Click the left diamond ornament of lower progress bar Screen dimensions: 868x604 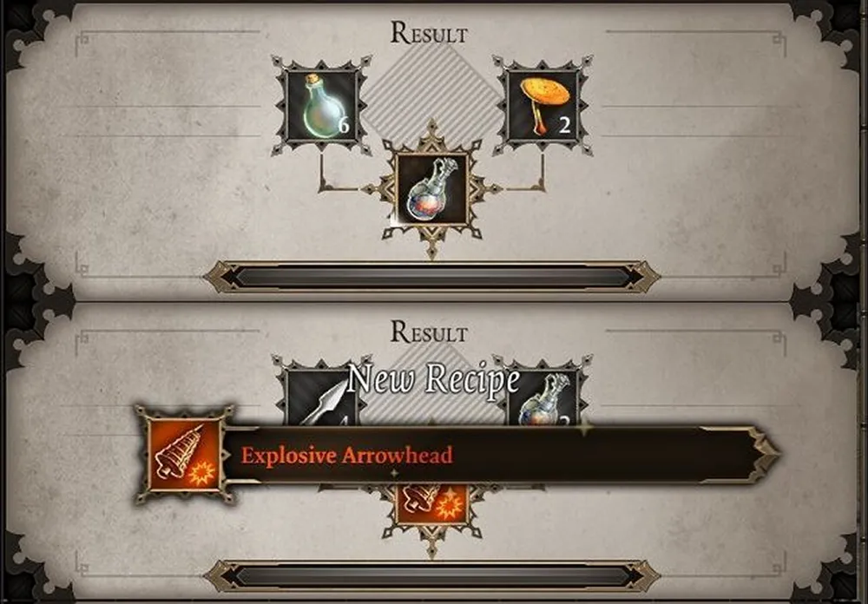pyautogui.click(x=220, y=575)
